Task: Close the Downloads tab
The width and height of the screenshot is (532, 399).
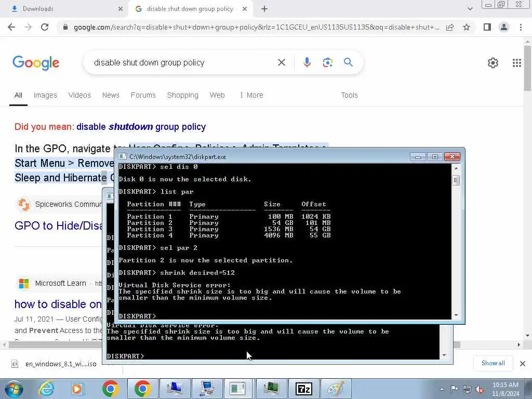Action: click(121, 9)
